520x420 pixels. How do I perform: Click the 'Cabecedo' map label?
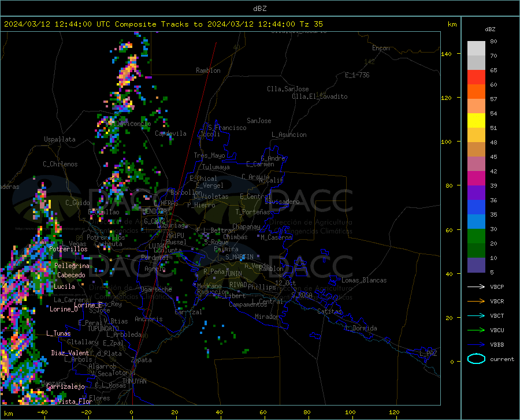click(x=71, y=275)
